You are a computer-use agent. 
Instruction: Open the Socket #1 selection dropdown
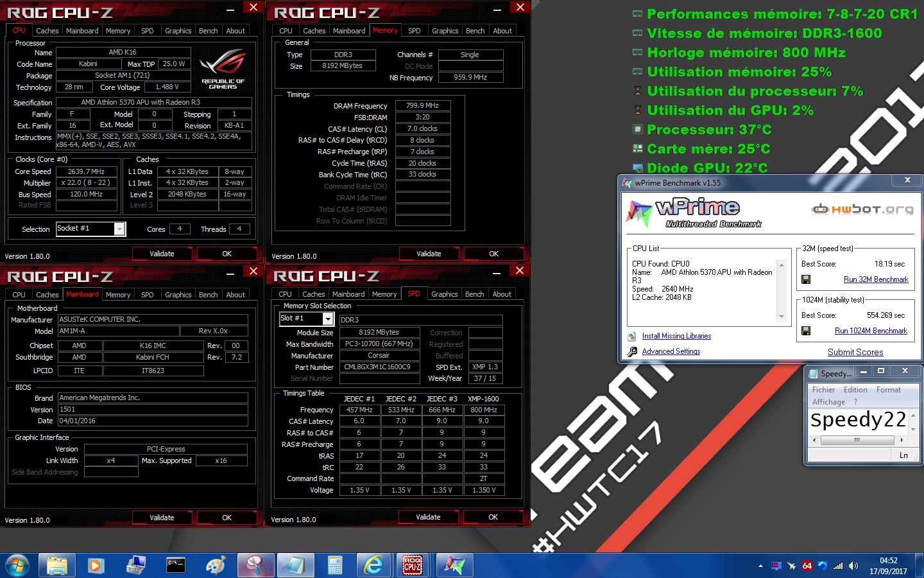(119, 229)
